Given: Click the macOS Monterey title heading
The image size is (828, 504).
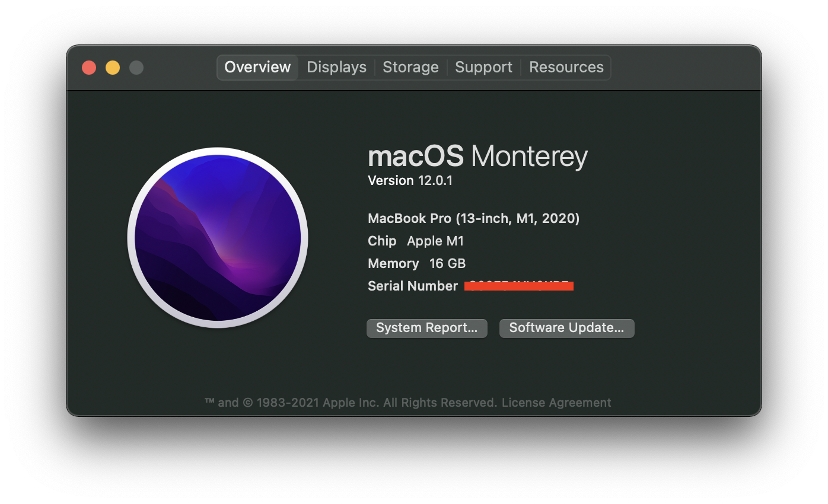Looking at the screenshot, I should [477, 157].
